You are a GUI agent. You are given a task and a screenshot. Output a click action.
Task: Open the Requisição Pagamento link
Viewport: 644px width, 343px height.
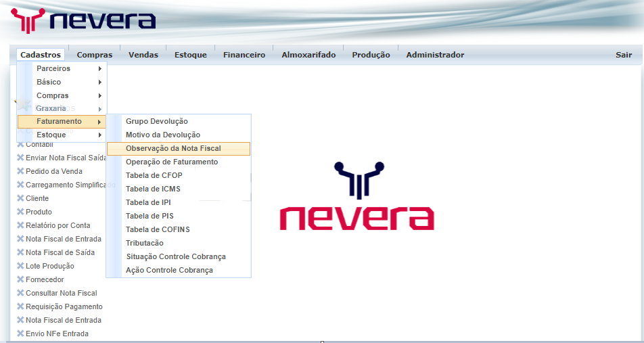coord(64,307)
